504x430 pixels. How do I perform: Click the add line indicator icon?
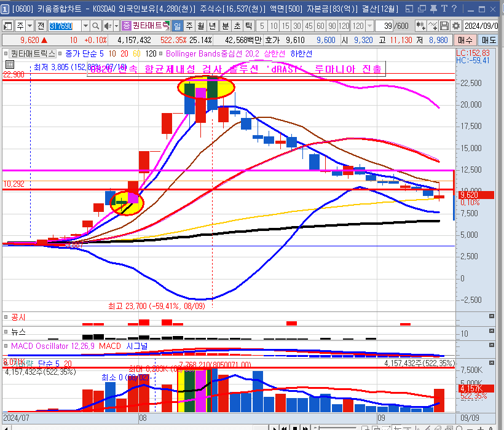[433, 26]
